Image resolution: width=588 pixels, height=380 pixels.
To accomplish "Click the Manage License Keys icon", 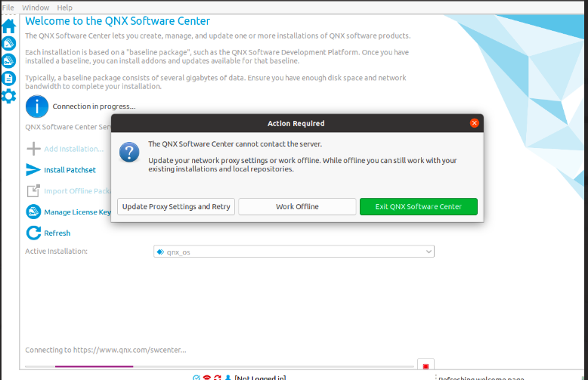I will point(33,212).
